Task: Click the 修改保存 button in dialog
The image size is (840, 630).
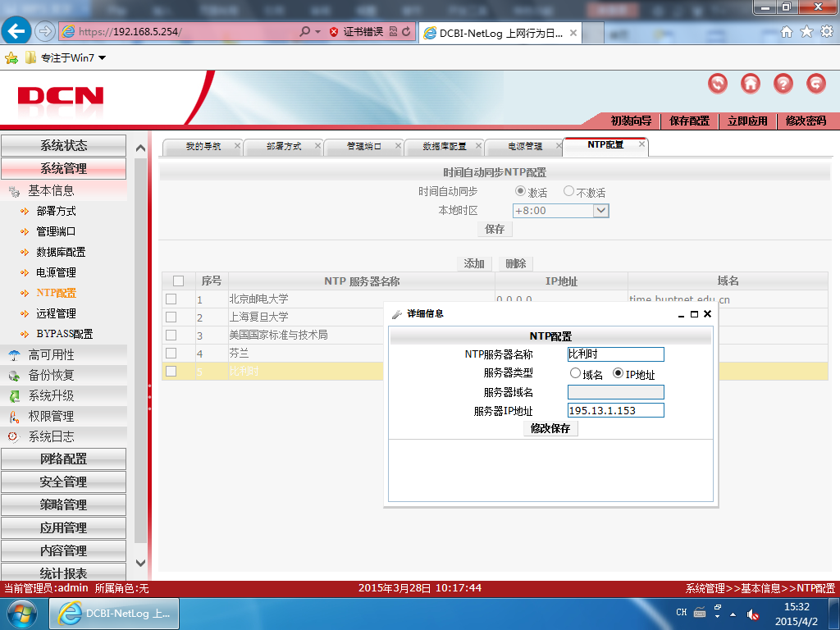Action: pos(550,428)
